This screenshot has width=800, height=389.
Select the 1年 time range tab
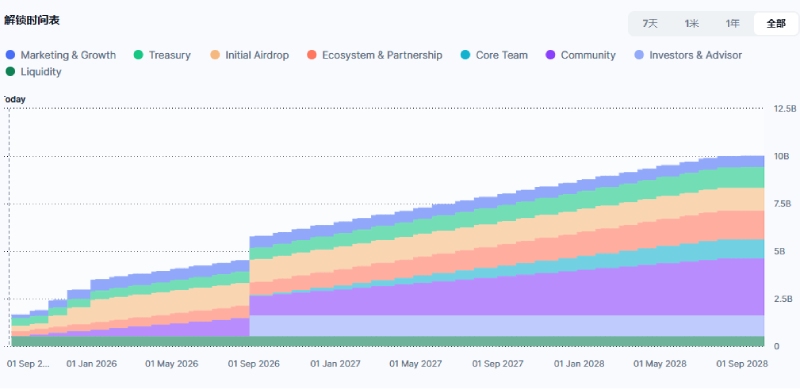(x=733, y=23)
